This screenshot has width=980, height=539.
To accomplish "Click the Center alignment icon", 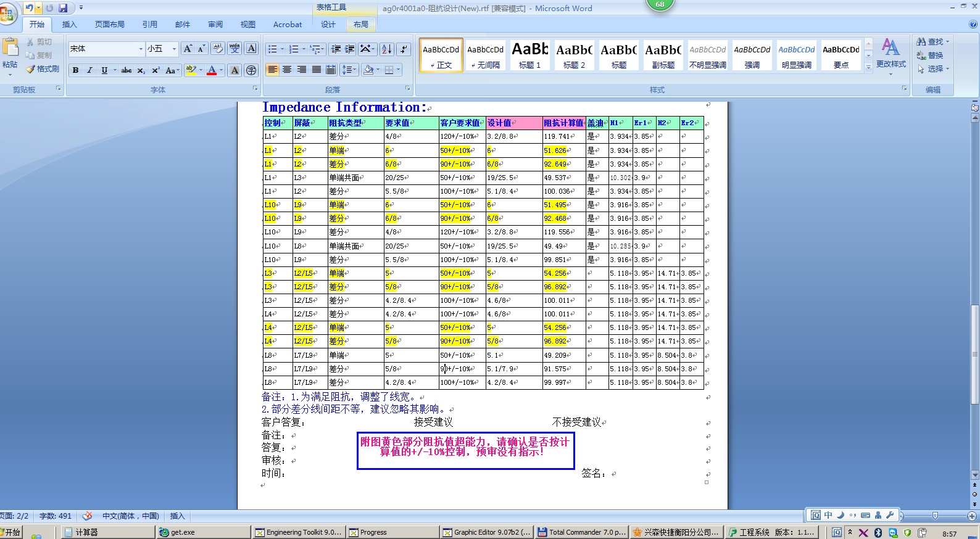I will point(287,70).
